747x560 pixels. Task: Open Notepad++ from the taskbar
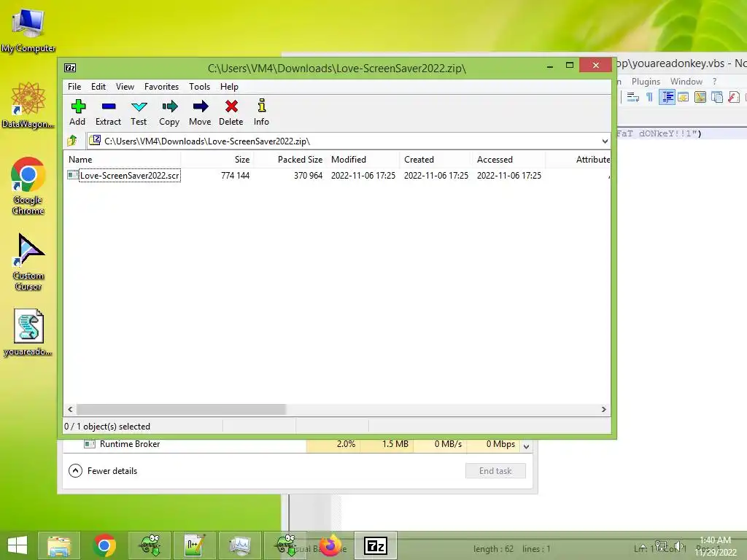195,545
